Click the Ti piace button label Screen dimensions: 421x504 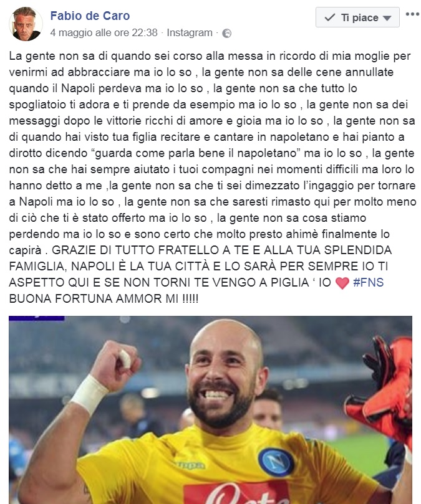tap(359, 17)
